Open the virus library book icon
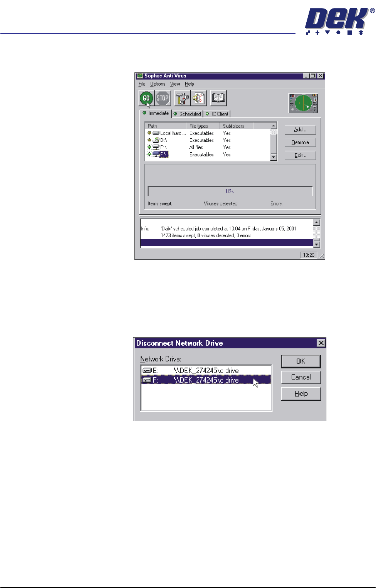Screen dimensions: 376x588 coord(218,98)
